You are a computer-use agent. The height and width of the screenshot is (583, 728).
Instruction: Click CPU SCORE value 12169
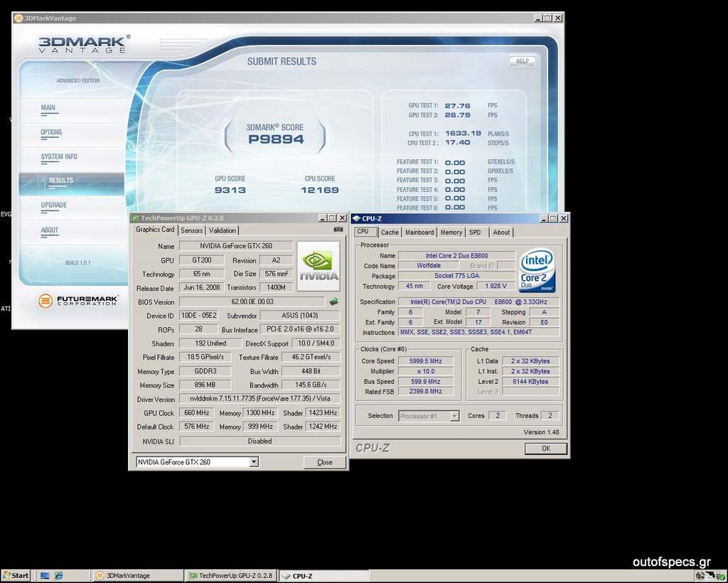(x=320, y=190)
